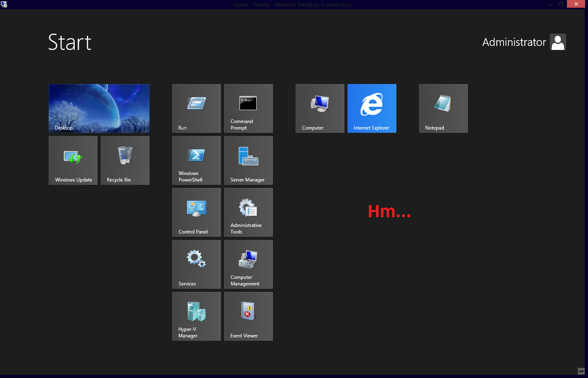
Task: Open the Desktop tile
Action: [99, 108]
